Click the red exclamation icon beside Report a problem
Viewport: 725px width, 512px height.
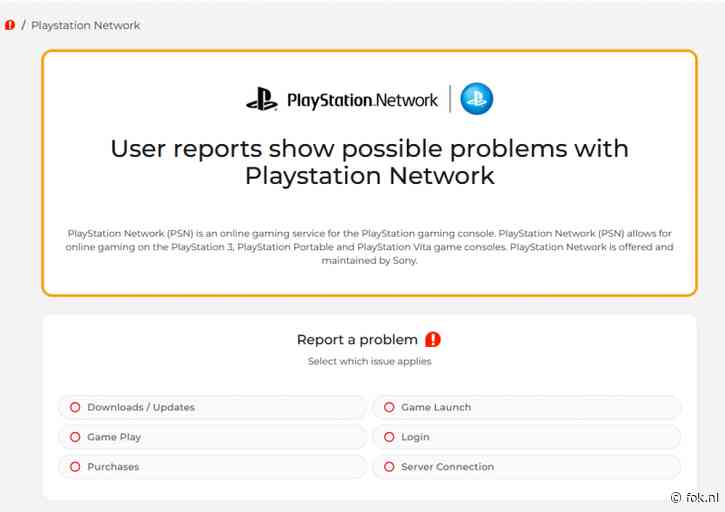pyautogui.click(x=433, y=339)
